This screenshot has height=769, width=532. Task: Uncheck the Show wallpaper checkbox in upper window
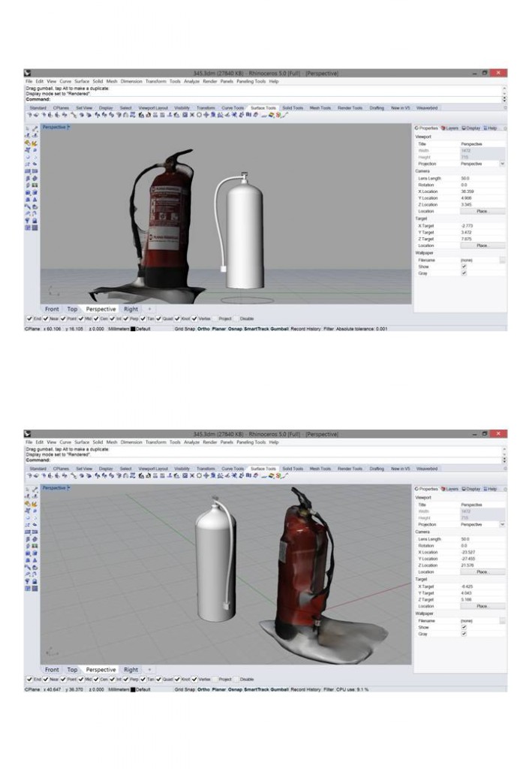(x=464, y=267)
